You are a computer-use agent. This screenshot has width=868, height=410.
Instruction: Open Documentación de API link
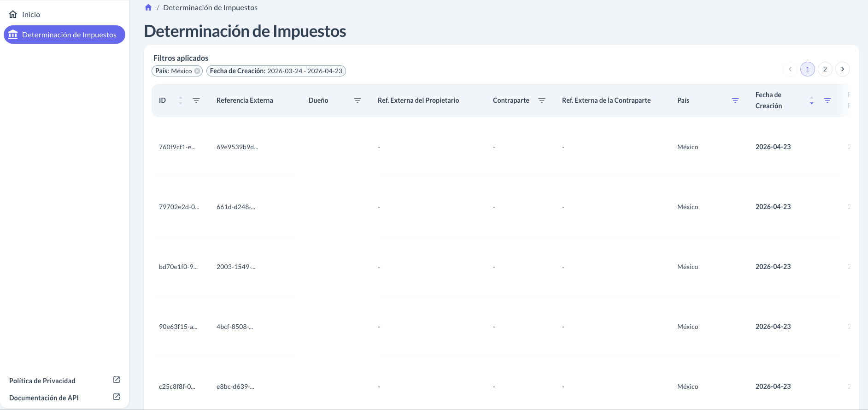[x=44, y=398]
